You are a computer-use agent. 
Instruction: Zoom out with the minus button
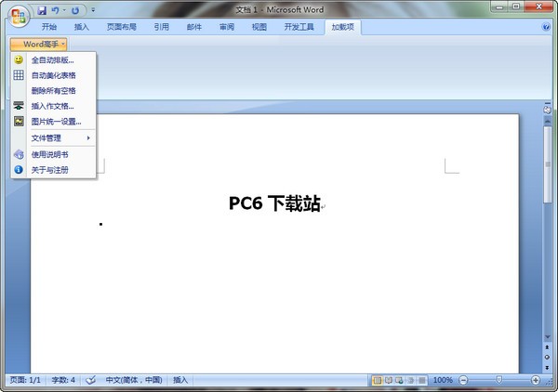pyautogui.click(x=463, y=381)
